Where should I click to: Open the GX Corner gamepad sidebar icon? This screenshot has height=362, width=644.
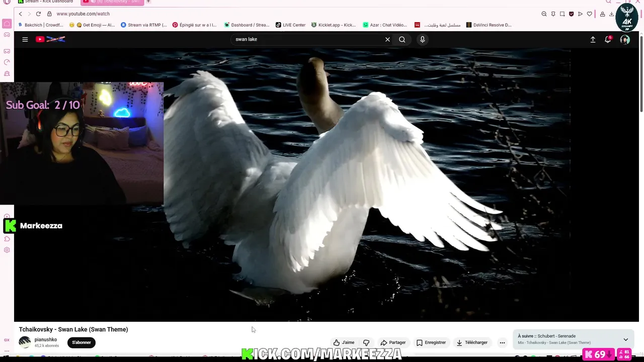[x=7, y=35]
